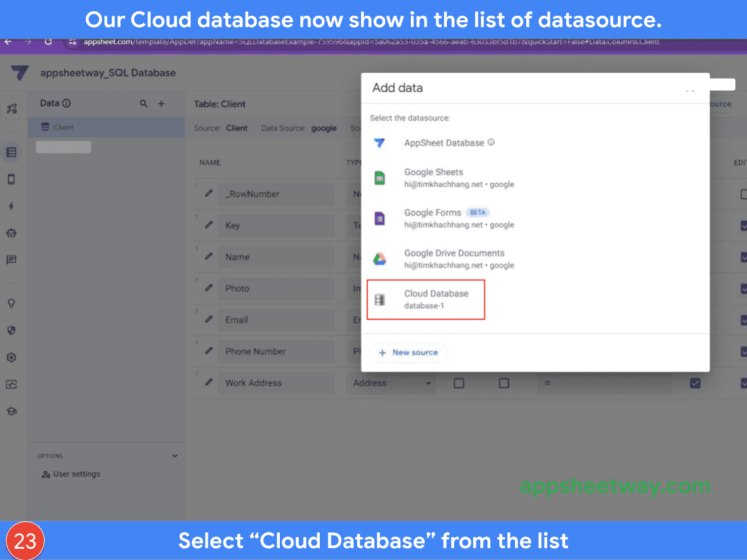Image resolution: width=747 pixels, height=560 pixels.
Task: Click the Work Address formula field
Action: (603, 383)
